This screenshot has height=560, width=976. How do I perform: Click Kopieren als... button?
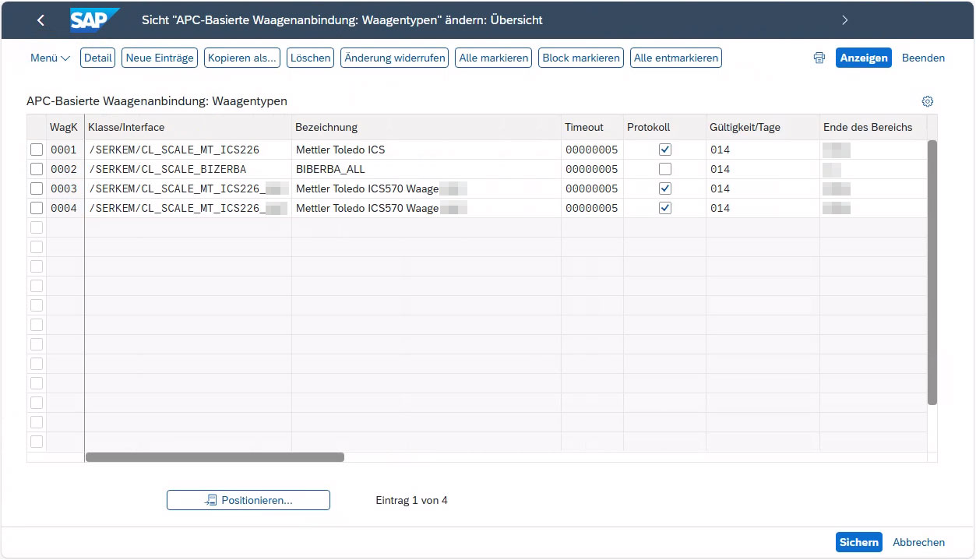click(242, 58)
